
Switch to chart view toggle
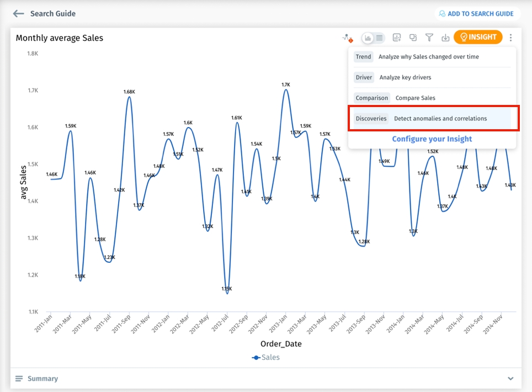(368, 38)
